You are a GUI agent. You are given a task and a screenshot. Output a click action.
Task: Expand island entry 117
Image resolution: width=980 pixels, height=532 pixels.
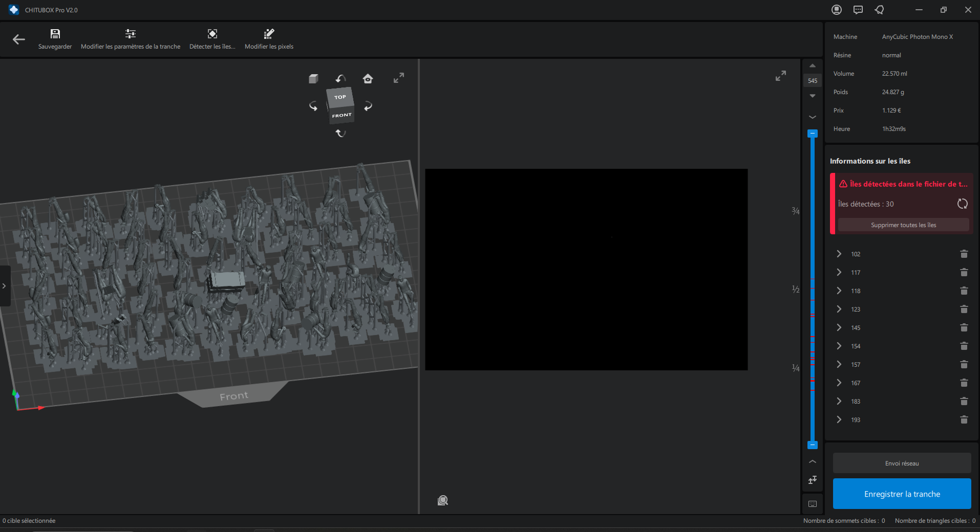click(839, 272)
